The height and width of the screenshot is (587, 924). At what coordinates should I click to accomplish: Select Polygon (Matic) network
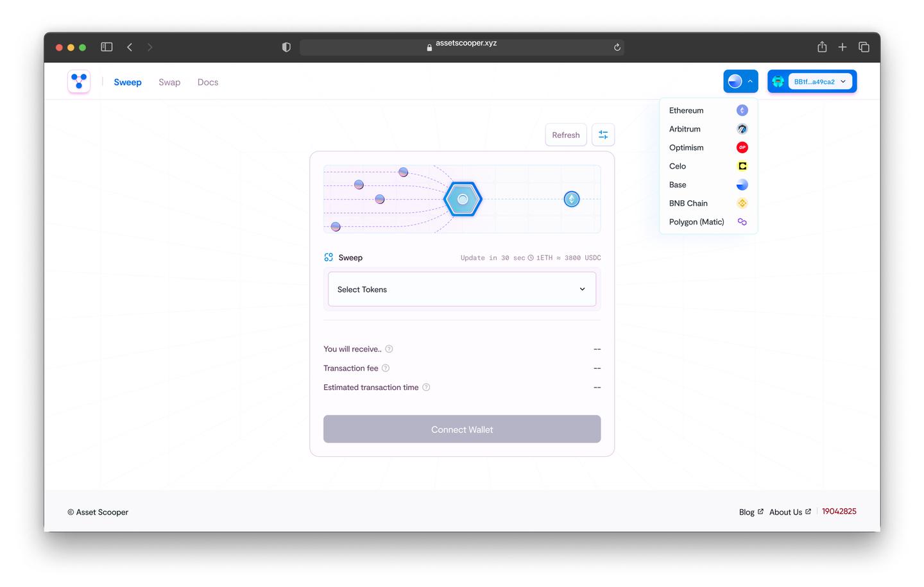(708, 222)
